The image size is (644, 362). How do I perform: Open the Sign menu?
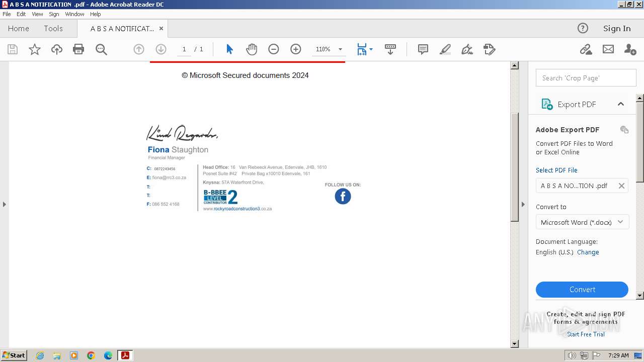point(54,14)
